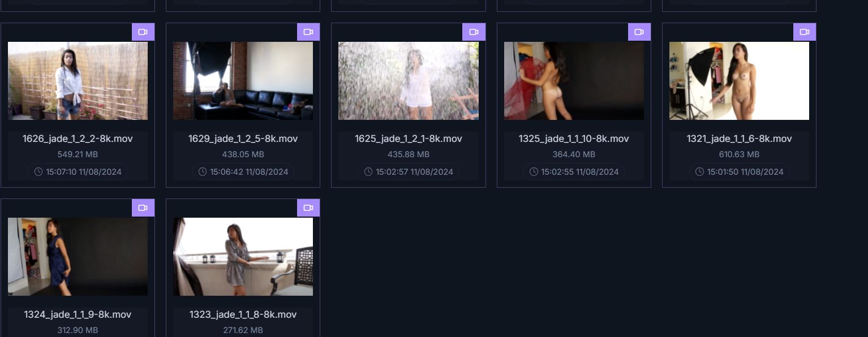Image resolution: width=868 pixels, height=337 pixels.
Task: Click video badge icon on 1323_jade_1_1_8-8k.mov card
Action: point(308,208)
